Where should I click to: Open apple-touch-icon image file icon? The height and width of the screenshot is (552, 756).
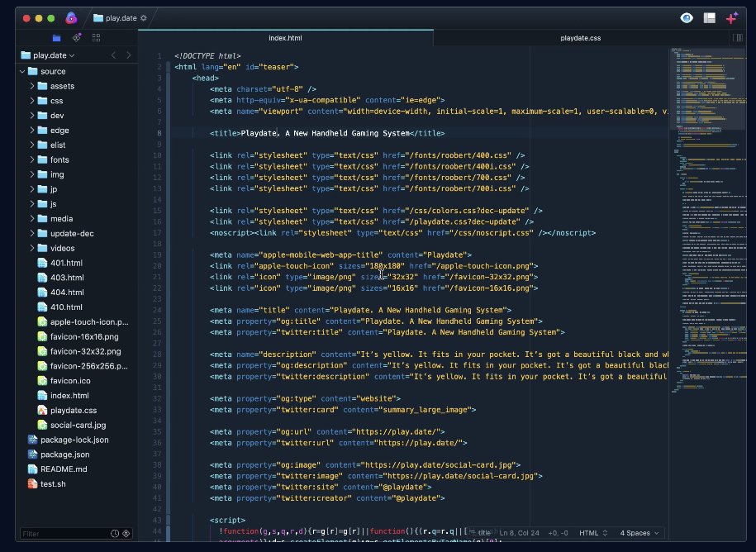click(x=42, y=322)
